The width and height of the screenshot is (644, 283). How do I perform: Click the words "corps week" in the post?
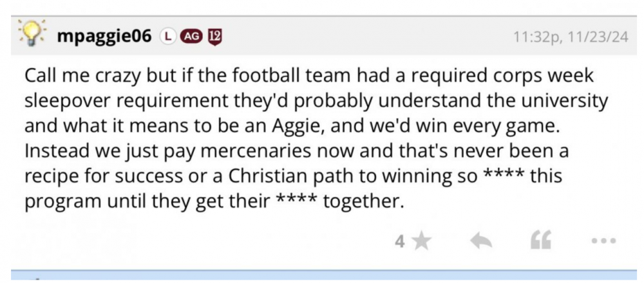point(538,75)
